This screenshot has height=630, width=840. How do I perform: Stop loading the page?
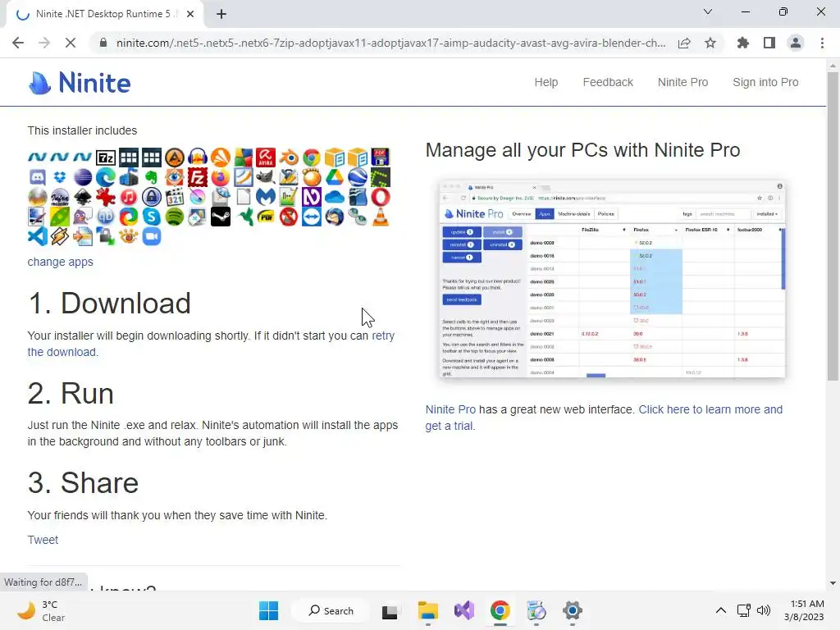tap(71, 43)
